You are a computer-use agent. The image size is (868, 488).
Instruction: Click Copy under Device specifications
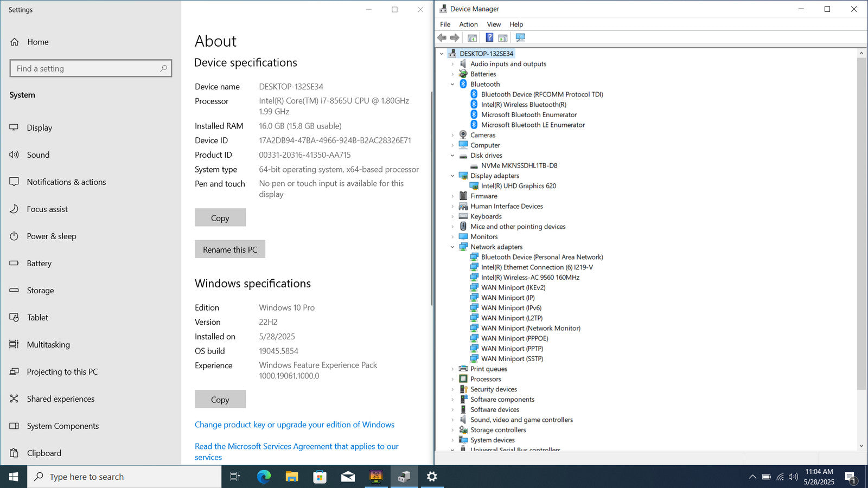[x=220, y=217]
